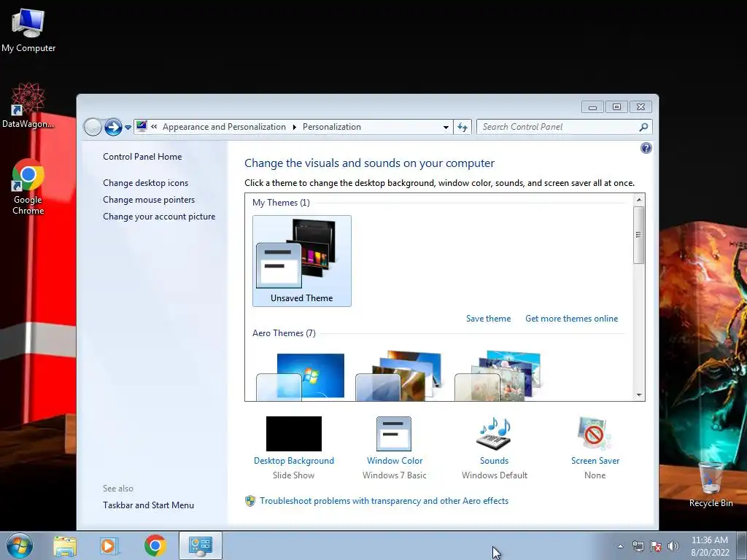Open the Google Chrome desktop shortcut
747x560 pixels.
[28, 187]
